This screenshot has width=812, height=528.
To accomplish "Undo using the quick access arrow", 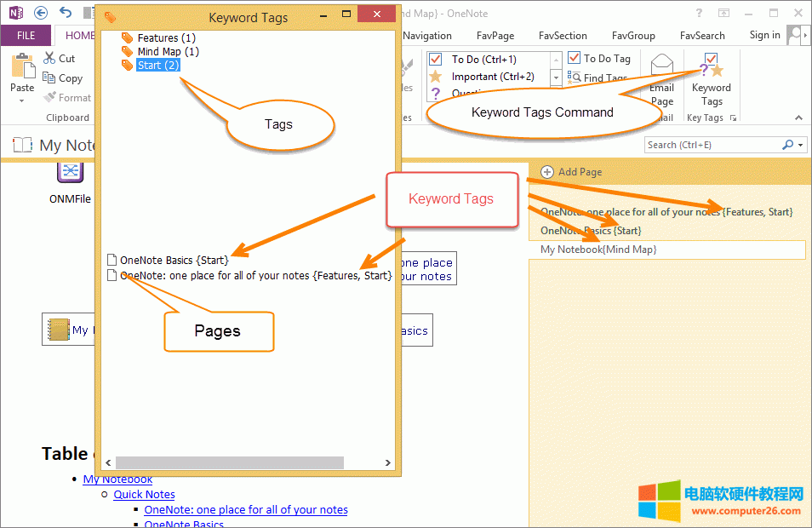I will [66, 13].
